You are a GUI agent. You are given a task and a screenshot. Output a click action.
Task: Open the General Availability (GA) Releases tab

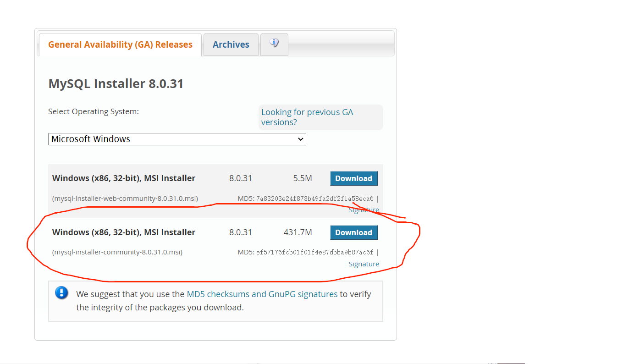(x=120, y=44)
